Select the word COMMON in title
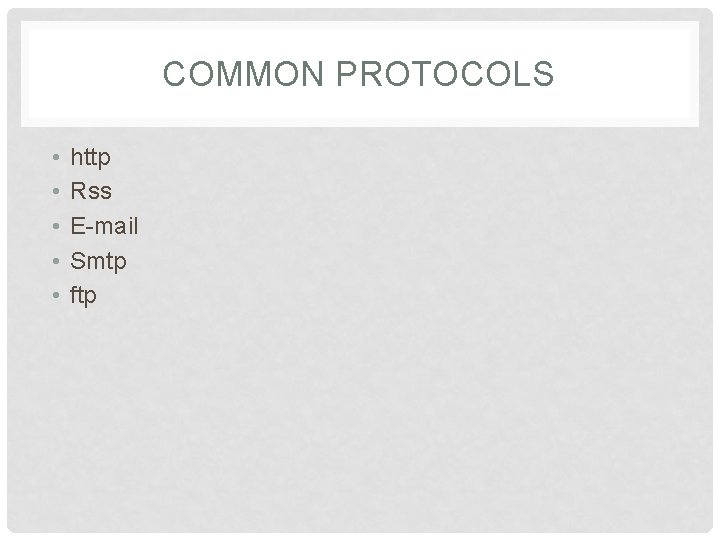Viewport: 720px width, 540px height. coord(243,73)
